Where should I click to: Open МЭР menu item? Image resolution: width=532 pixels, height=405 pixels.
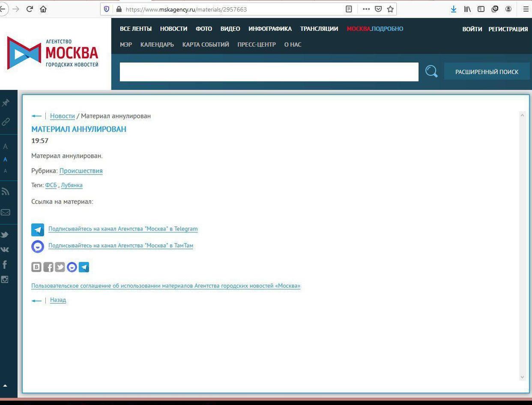126,45
